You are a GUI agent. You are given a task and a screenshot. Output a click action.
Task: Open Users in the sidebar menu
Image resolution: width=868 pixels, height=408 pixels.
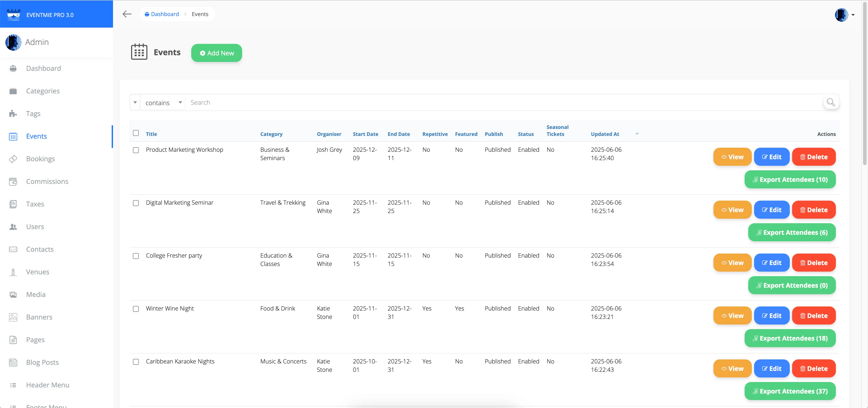[35, 227]
